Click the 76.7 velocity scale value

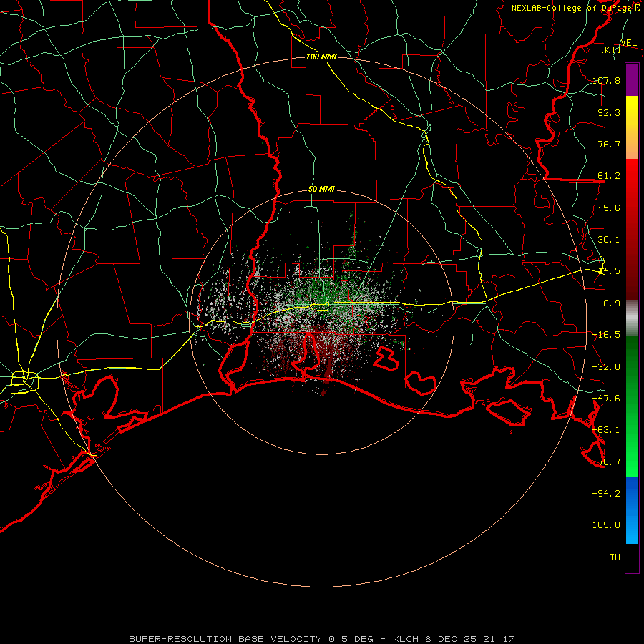[x=609, y=144]
